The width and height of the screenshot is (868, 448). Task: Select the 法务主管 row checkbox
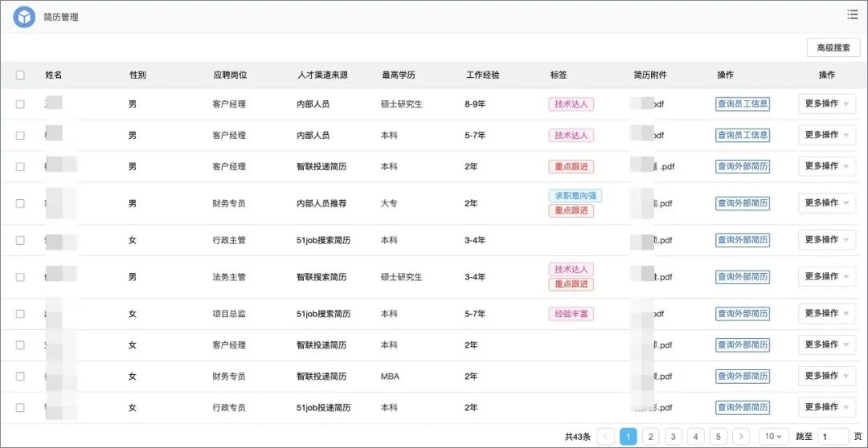[x=20, y=277]
